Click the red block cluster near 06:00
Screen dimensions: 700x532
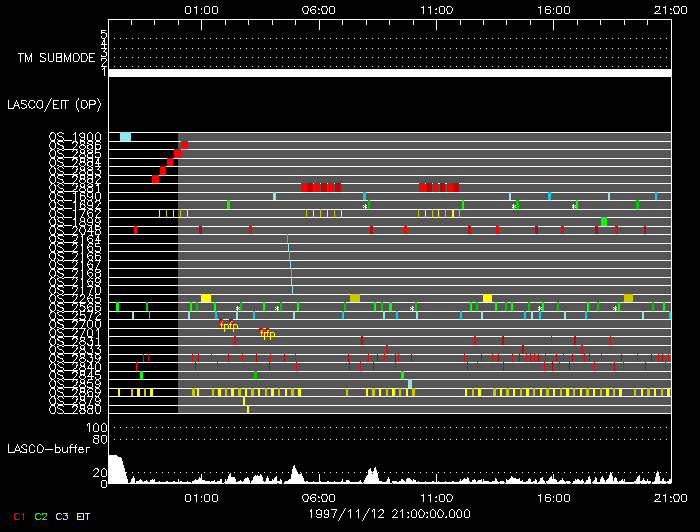click(x=321, y=187)
